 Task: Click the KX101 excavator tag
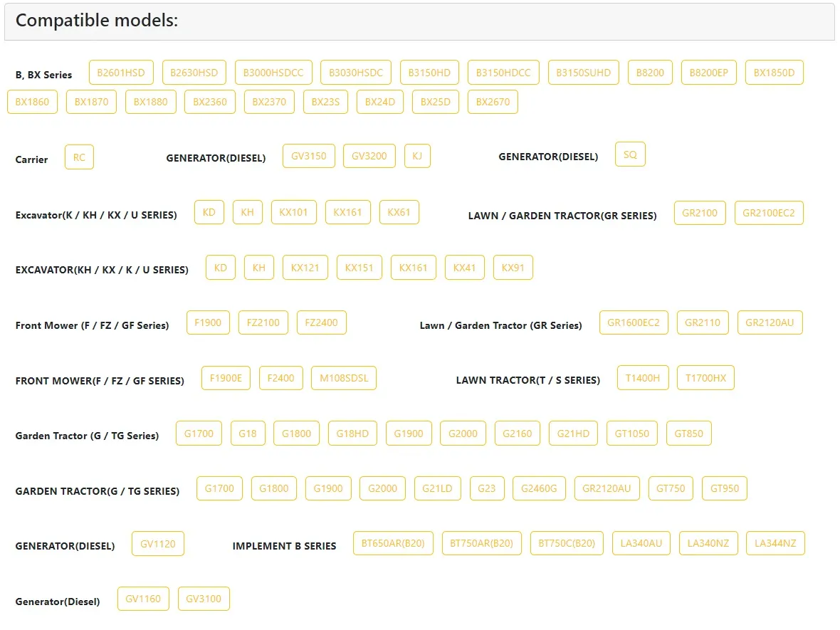[x=293, y=212]
